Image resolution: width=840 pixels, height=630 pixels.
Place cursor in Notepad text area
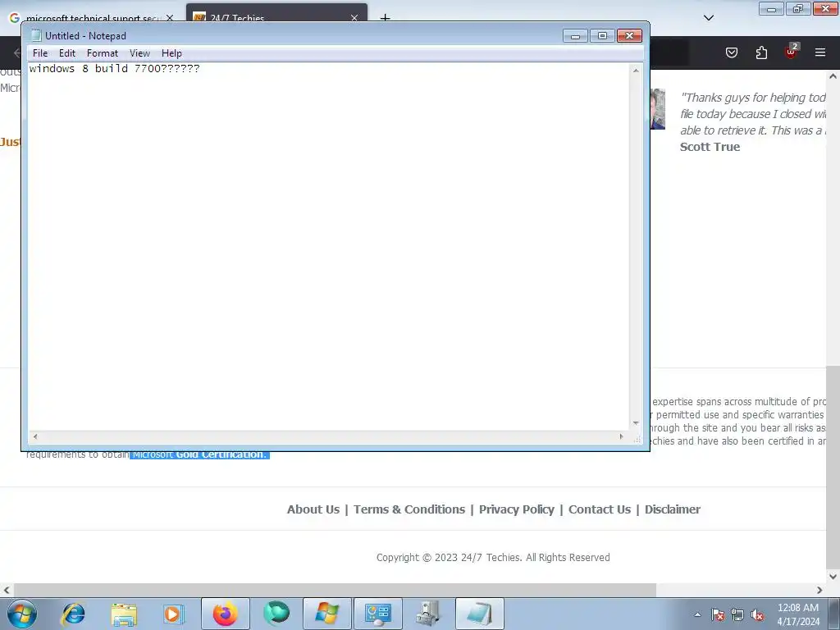[328, 246]
